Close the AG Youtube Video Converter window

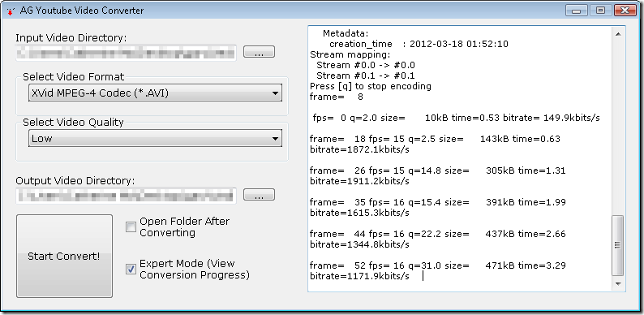(x=625, y=11)
